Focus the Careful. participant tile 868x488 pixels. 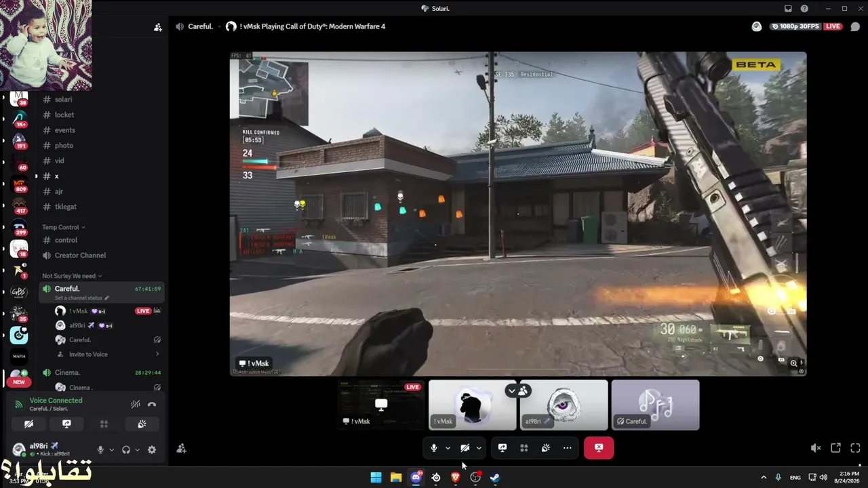coord(655,405)
